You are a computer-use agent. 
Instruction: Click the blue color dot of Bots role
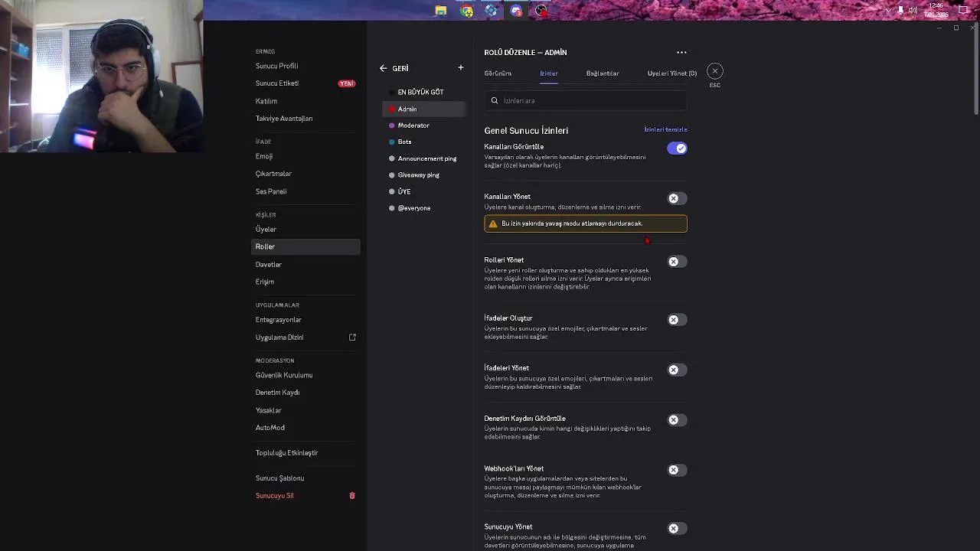pos(392,142)
